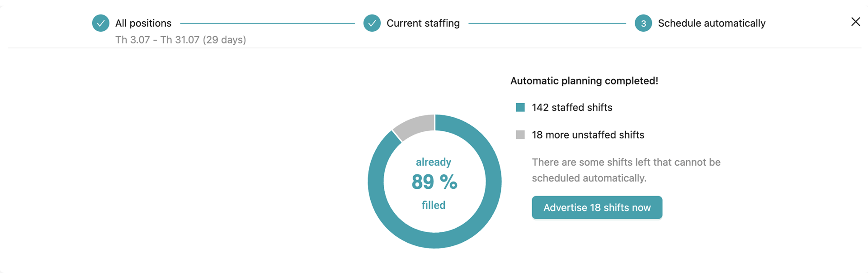Image resolution: width=868 pixels, height=273 pixels.
Task: Click the date range Th 3.07 - Th 31.07
Action: tap(180, 40)
